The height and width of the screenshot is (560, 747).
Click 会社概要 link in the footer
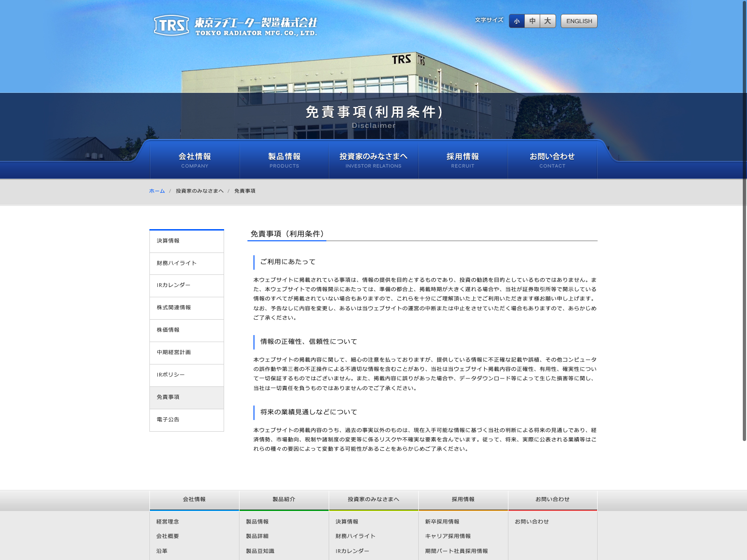coord(168,536)
